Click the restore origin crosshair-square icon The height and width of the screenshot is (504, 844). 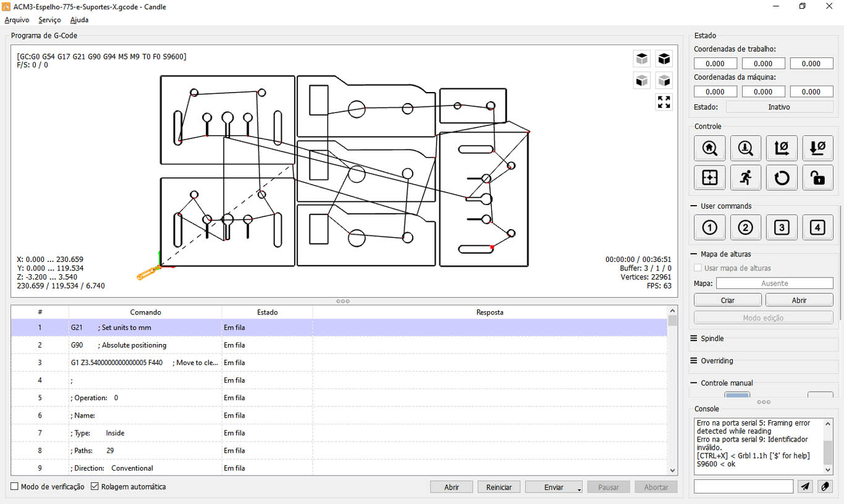[709, 178]
